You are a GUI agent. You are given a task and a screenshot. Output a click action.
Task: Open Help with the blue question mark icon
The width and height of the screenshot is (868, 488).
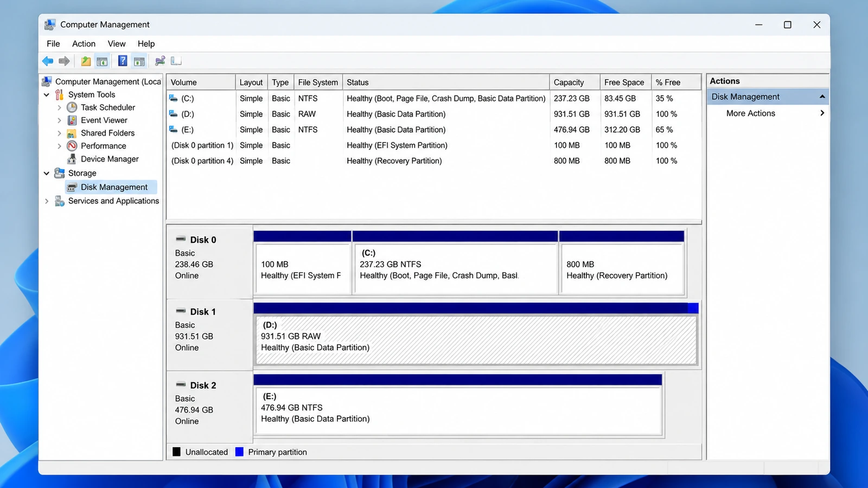click(123, 61)
